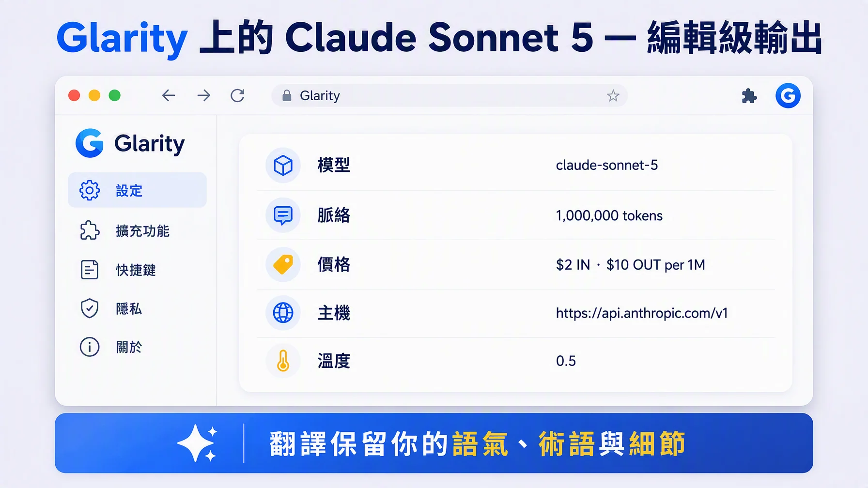Viewport: 868px width, 488px height.
Task: Select 擴充功能 in the sidebar
Action: tap(138, 230)
